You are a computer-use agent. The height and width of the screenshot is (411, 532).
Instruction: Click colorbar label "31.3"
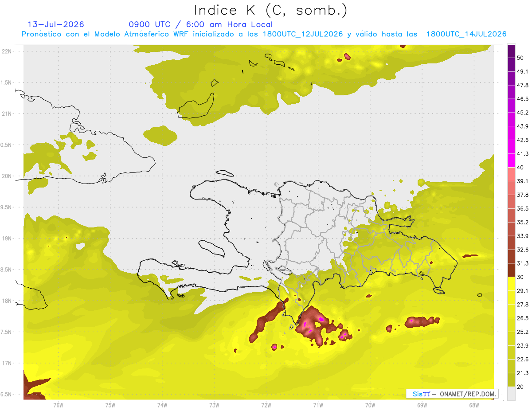click(x=523, y=263)
